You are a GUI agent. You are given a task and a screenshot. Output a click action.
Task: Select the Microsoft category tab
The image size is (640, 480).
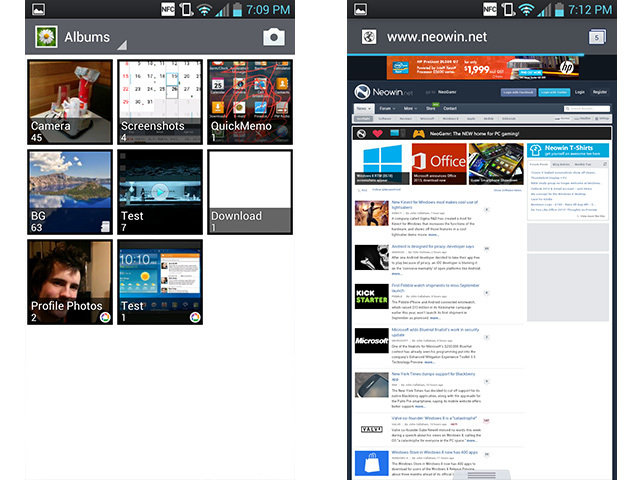(x=427, y=119)
